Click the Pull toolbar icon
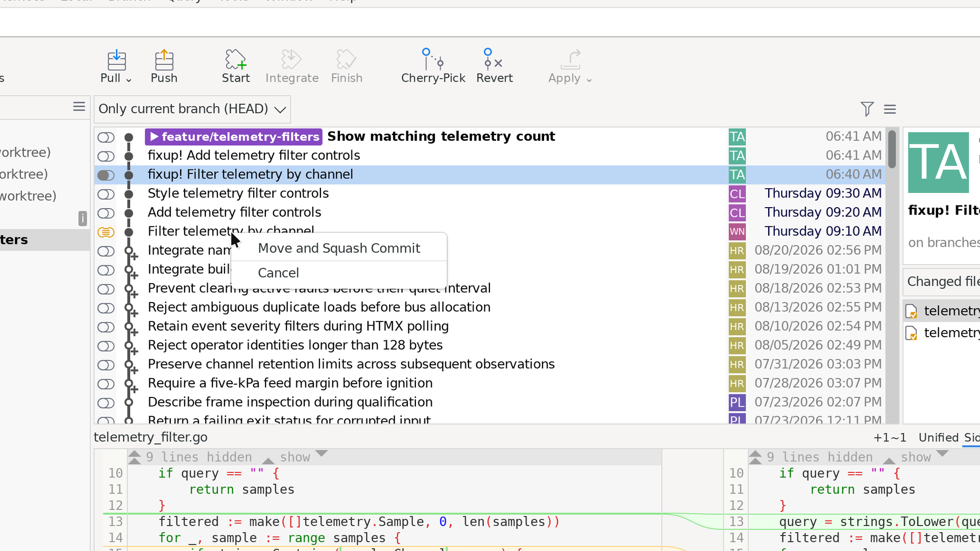980x551 pixels. 116,60
